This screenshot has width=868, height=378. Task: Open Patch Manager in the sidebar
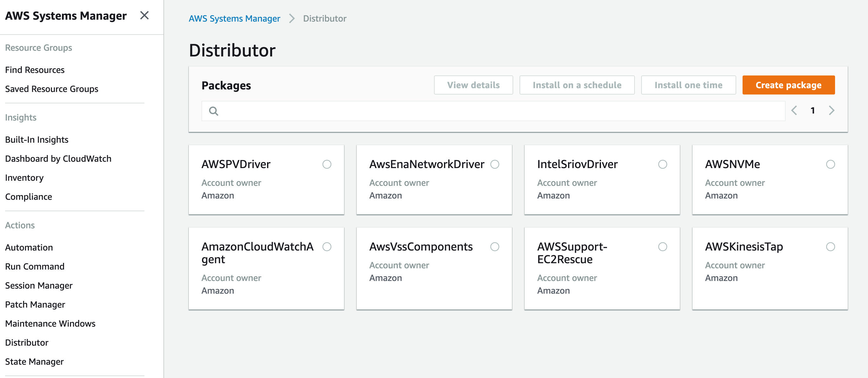[35, 304]
